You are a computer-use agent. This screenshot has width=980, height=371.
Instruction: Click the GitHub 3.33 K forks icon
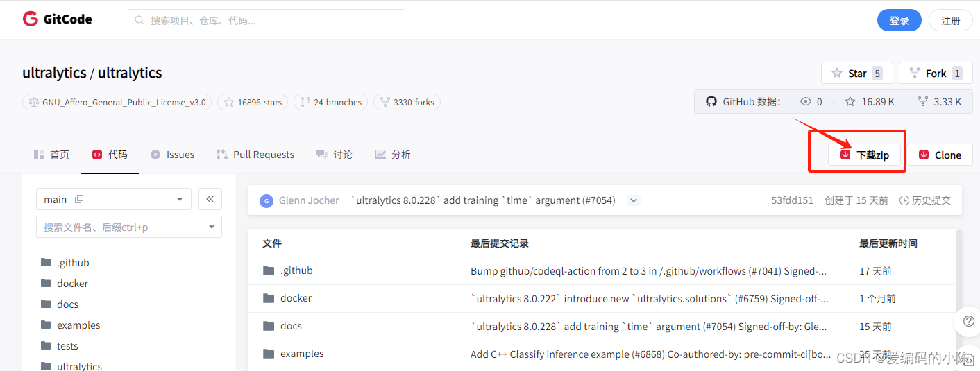[x=923, y=101]
